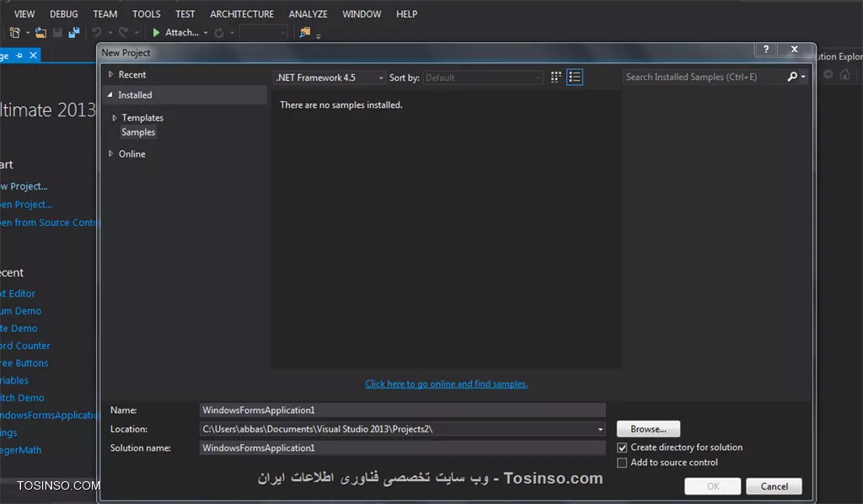Open the DEBUG menu
The height and width of the screenshot is (504, 863).
point(64,13)
